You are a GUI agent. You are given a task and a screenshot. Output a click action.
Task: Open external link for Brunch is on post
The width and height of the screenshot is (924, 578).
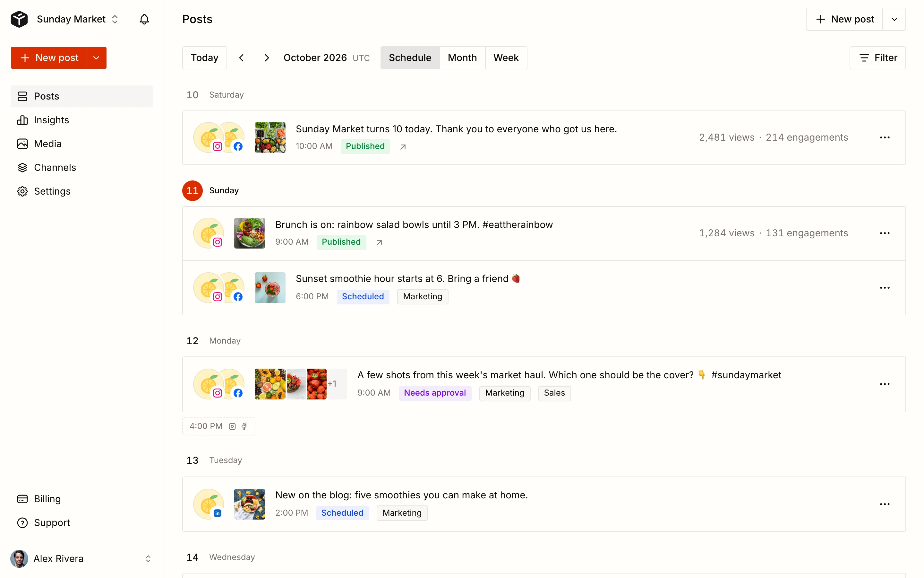tap(379, 242)
